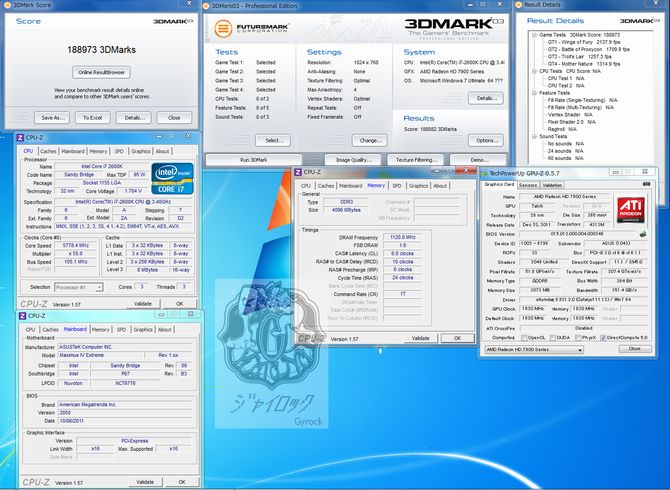
Task: Click Save As... in 3DMark Score window
Action: (52, 118)
